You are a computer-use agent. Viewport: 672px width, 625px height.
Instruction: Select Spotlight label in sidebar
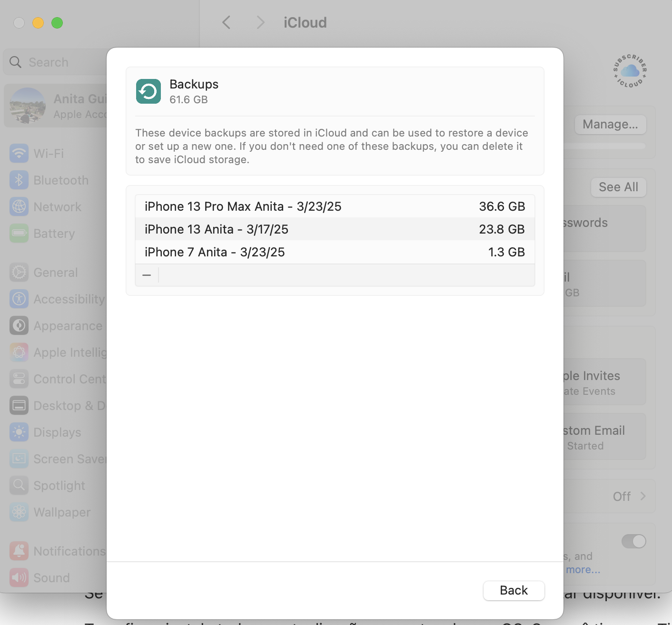(59, 486)
